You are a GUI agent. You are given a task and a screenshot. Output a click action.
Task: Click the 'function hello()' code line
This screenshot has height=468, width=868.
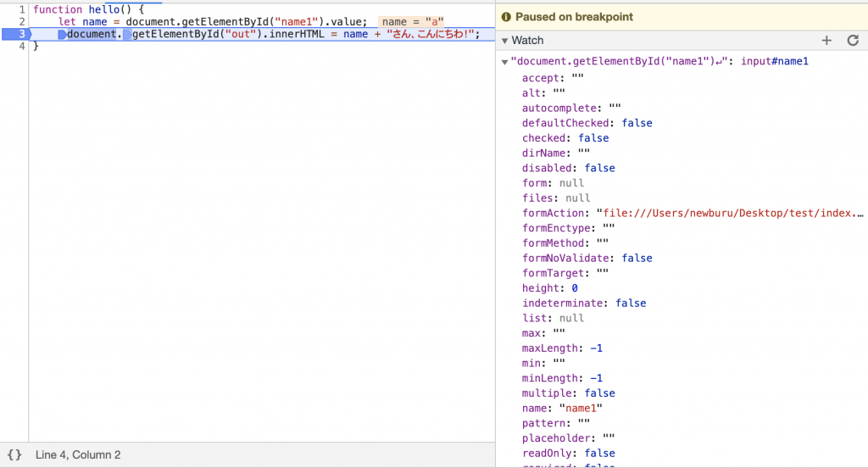click(x=88, y=9)
